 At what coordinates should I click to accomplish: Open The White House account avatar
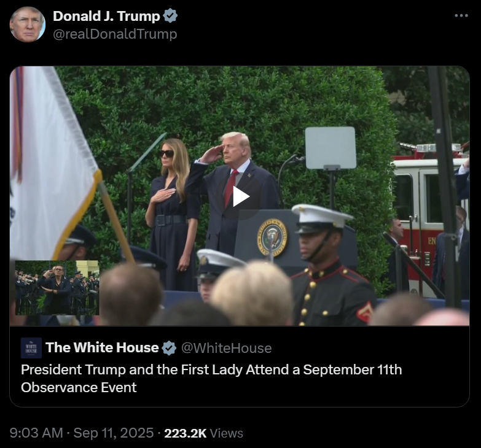[31, 348]
